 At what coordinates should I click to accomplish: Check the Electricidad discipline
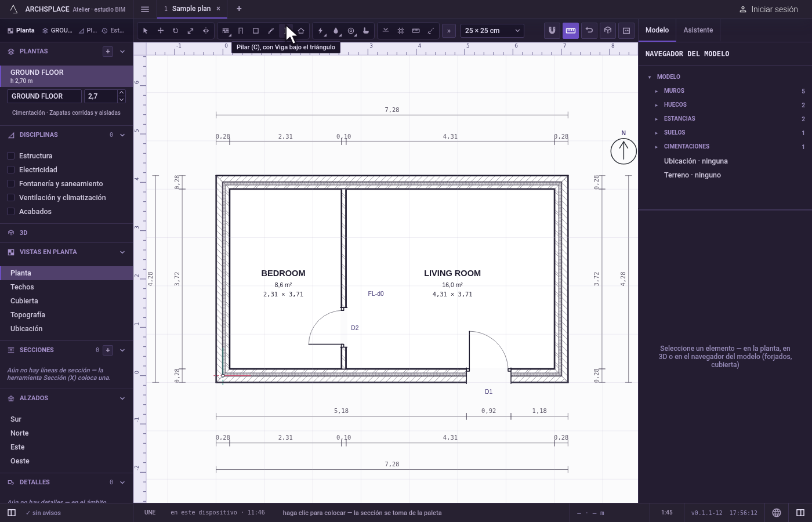[x=10, y=170]
